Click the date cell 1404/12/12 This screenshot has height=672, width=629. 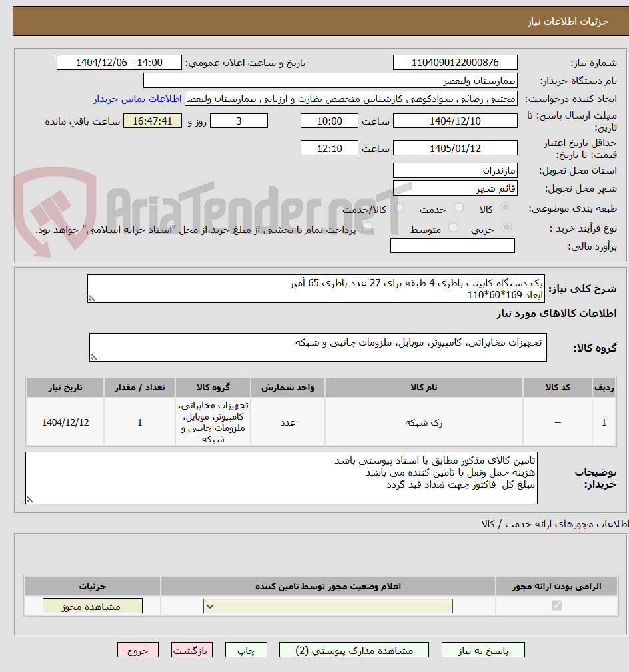pyautogui.click(x=65, y=422)
